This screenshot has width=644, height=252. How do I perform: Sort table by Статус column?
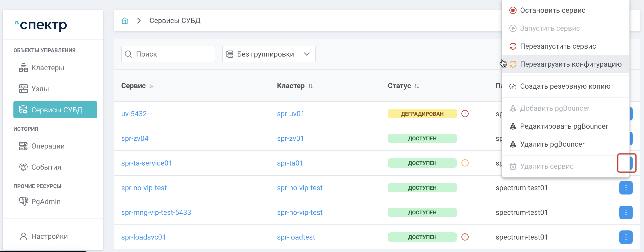(x=416, y=86)
